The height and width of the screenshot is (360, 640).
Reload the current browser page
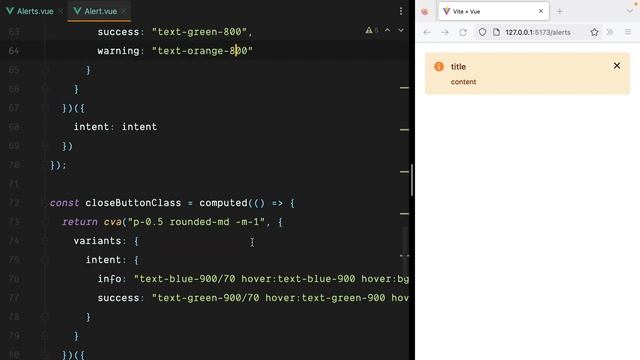(463, 32)
